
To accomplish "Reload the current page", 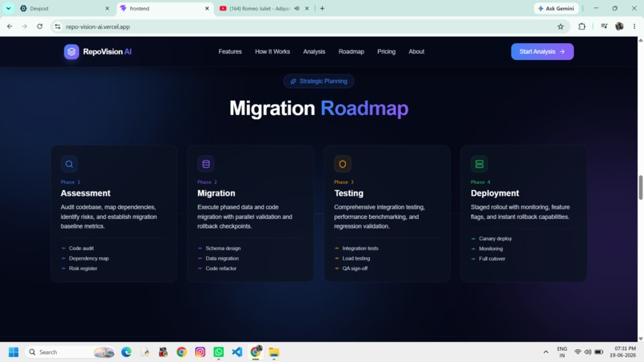I will [x=40, y=26].
